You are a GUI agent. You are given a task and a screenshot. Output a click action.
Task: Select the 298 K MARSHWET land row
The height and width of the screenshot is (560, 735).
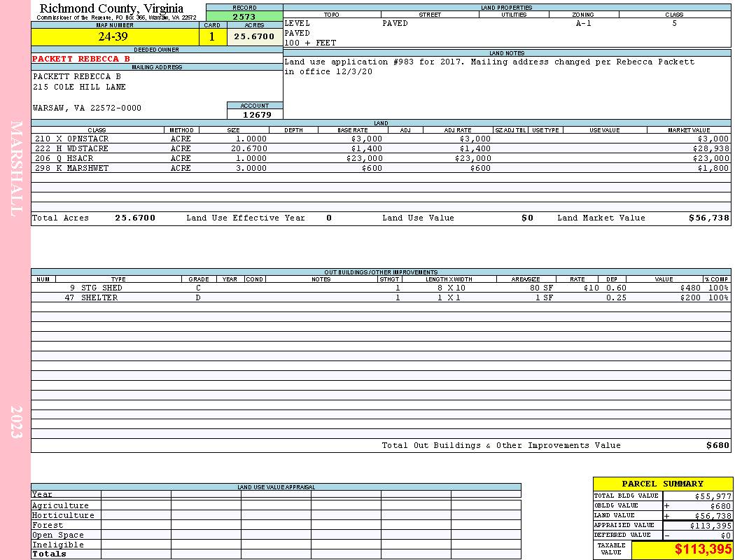pos(381,168)
